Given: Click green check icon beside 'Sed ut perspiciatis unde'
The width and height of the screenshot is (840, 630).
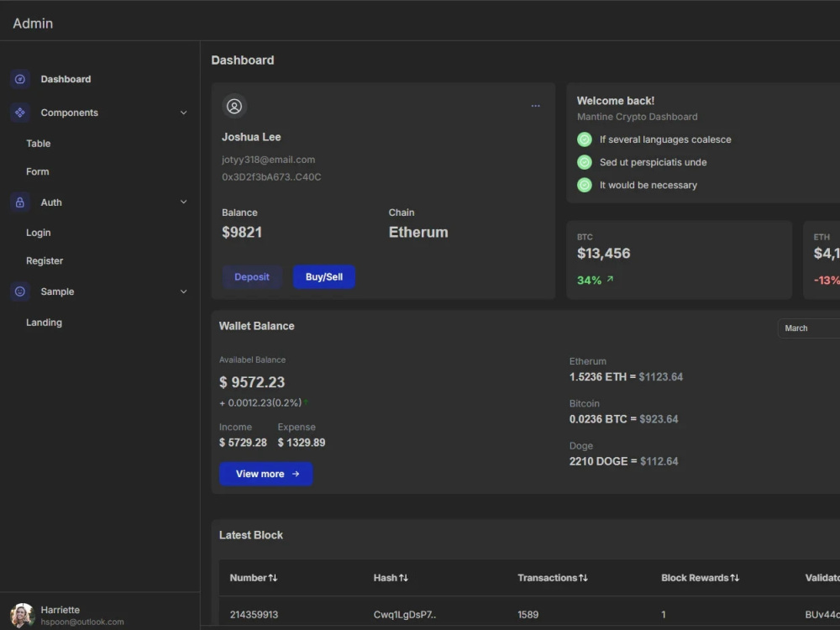Looking at the screenshot, I should pos(585,162).
